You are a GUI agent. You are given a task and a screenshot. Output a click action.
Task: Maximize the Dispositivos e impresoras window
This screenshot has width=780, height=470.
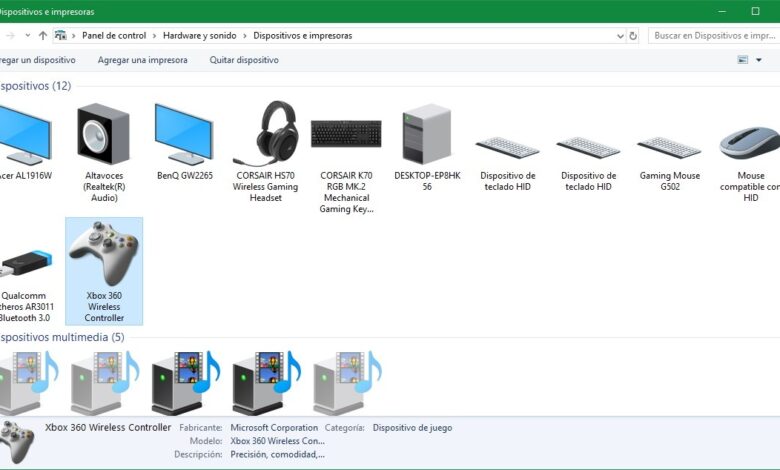(x=755, y=11)
